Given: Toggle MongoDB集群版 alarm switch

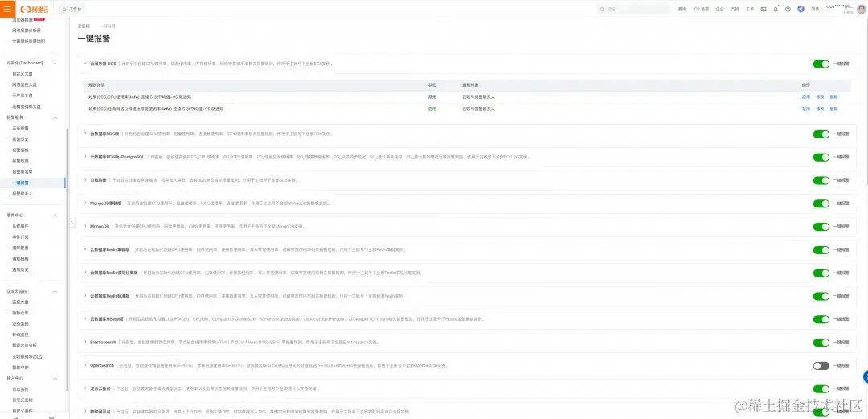Looking at the screenshot, I should point(821,203).
